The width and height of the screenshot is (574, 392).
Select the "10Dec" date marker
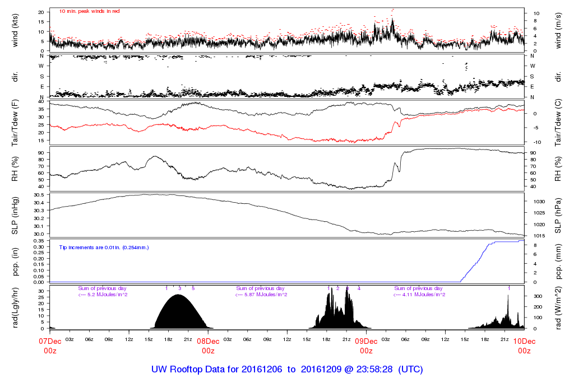(524, 342)
